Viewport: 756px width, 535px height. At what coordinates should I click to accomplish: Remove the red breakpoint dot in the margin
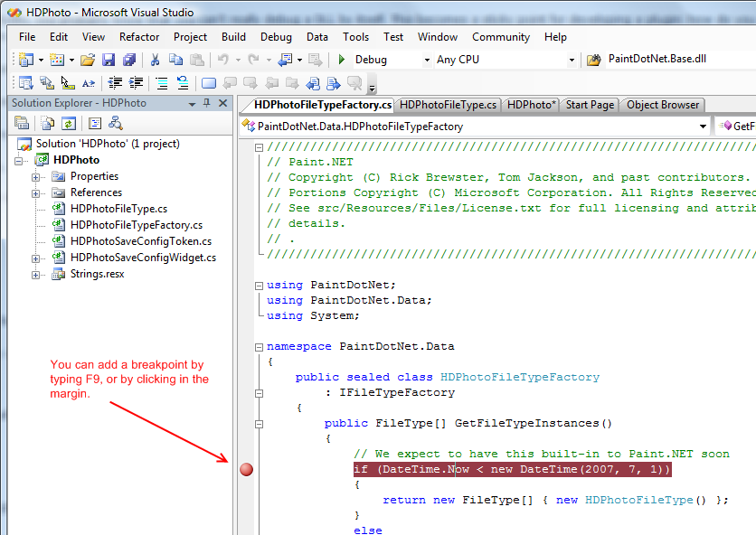coord(246,469)
